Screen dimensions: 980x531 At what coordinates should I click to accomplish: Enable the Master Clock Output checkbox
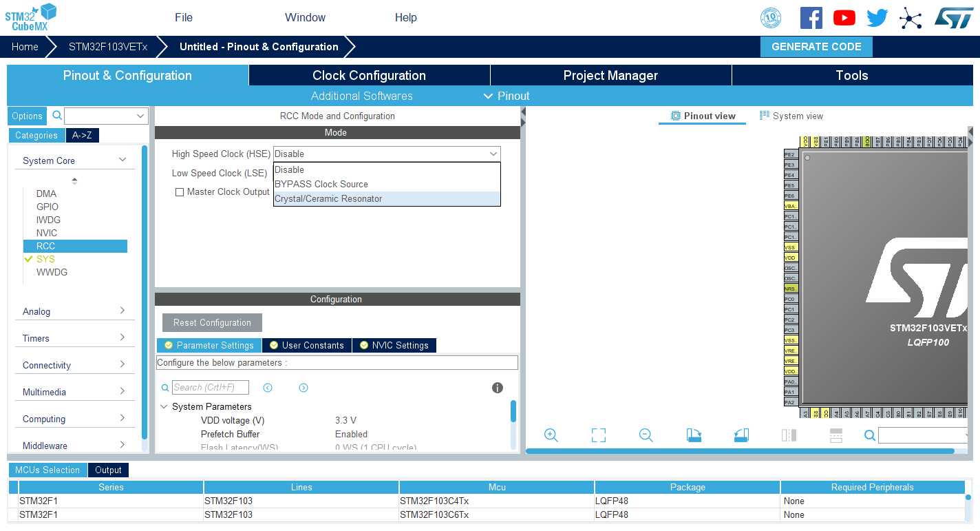pyautogui.click(x=180, y=192)
